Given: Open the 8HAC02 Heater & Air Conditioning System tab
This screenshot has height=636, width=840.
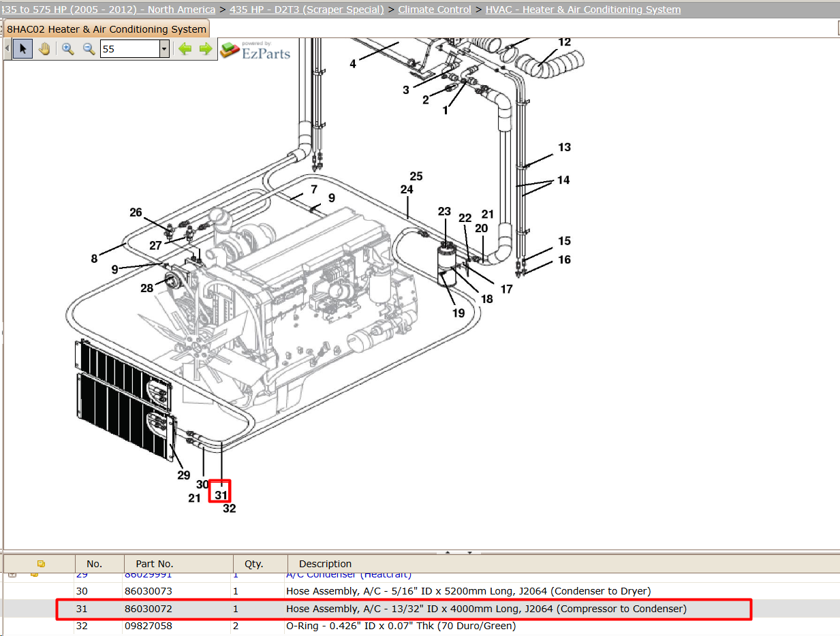Looking at the screenshot, I should pyautogui.click(x=106, y=29).
